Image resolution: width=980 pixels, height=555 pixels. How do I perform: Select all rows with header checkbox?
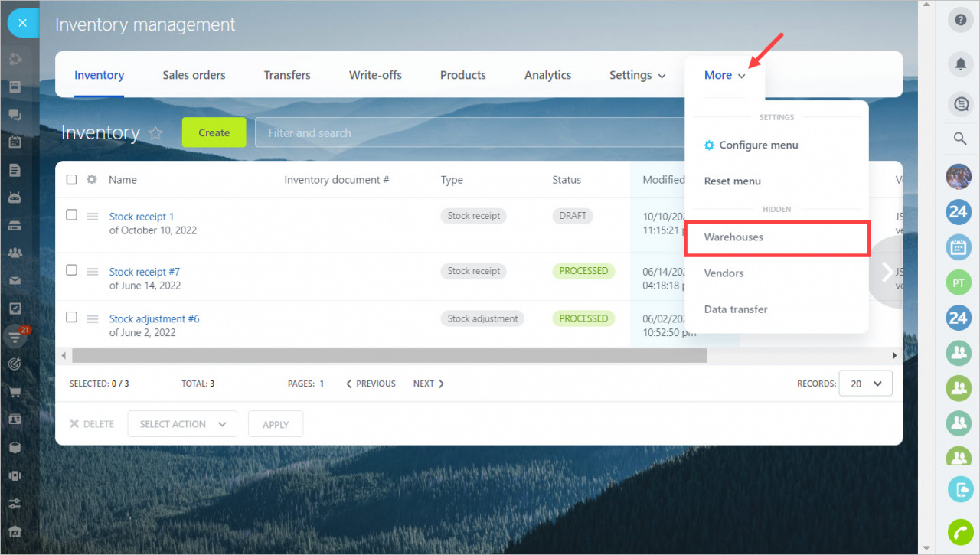tap(71, 179)
